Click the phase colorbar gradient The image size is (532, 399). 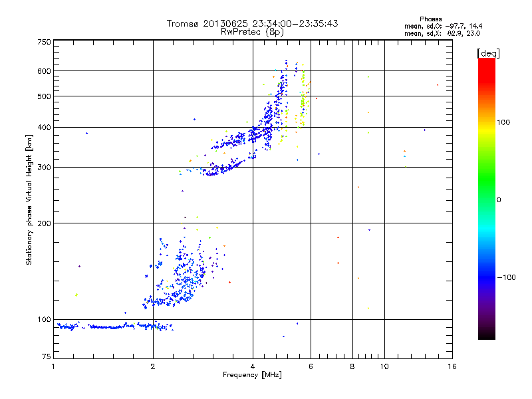tap(487, 199)
